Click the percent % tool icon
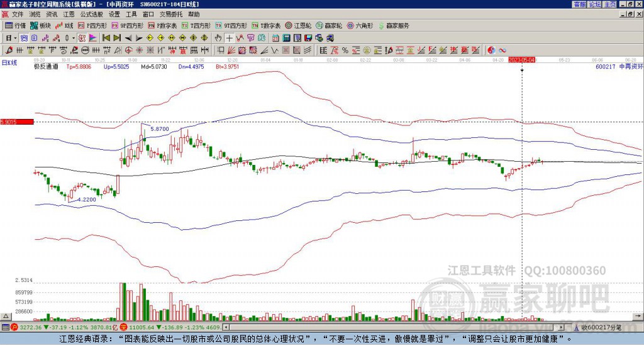The width and height of the screenshot is (644, 345). pyautogui.click(x=345, y=50)
